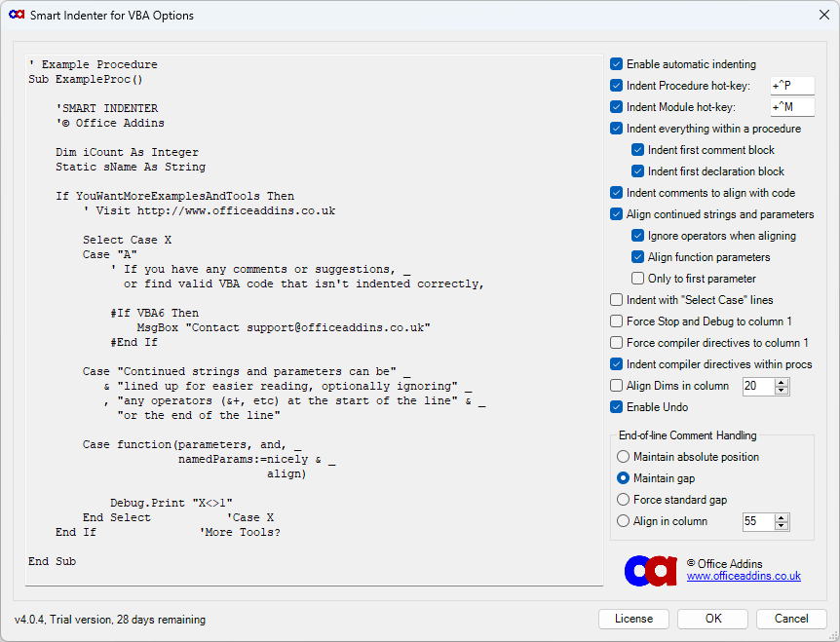Check Force Stop and Debug to column 1

[617, 321]
